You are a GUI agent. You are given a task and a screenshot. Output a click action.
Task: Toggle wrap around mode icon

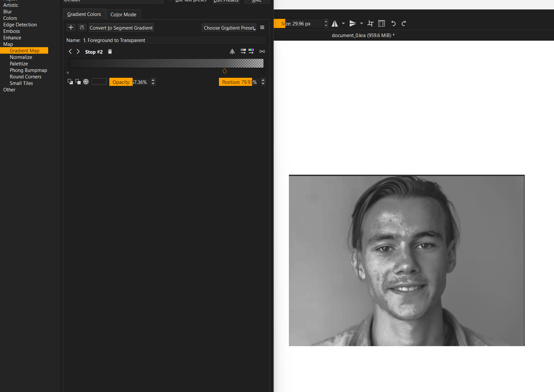coord(371,23)
